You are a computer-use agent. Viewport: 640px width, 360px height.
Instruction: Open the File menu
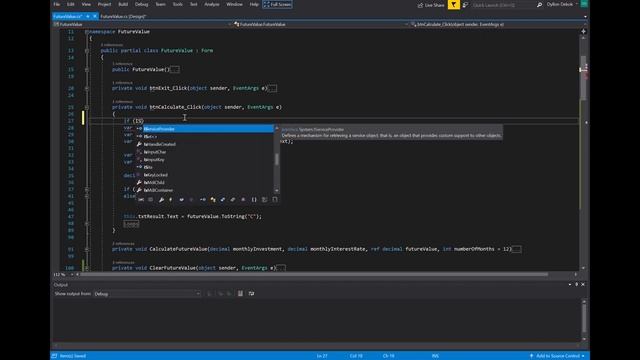tap(57, 4)
